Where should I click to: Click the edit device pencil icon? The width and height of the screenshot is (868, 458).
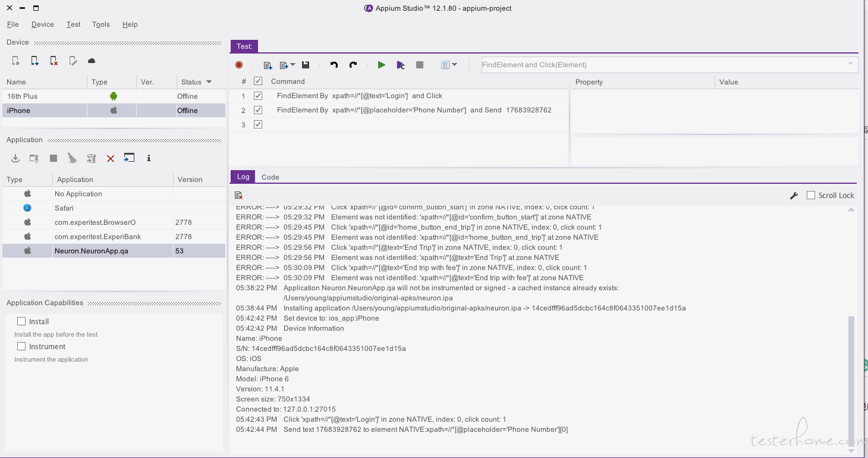[x=73, y=61]
